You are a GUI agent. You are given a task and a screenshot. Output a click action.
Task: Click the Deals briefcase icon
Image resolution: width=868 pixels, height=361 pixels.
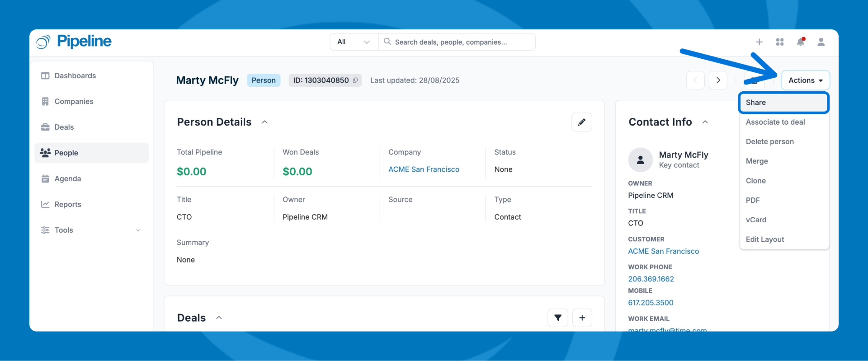click(45, 127)
